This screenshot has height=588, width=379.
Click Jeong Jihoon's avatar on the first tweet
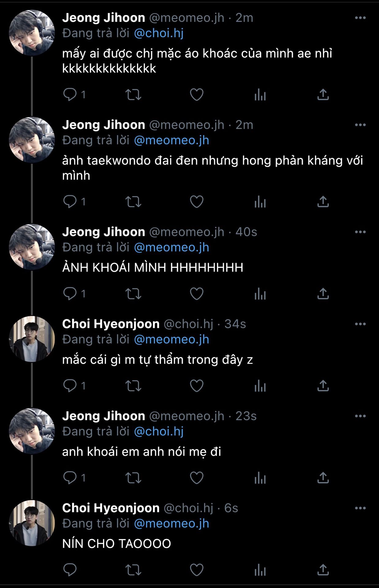coord(32,33)
